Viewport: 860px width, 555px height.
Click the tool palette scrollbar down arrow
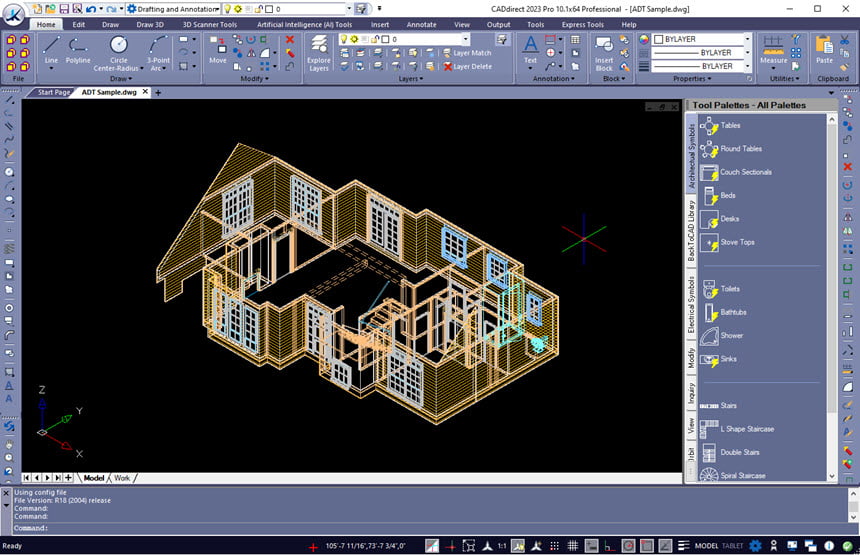(831, 477)
